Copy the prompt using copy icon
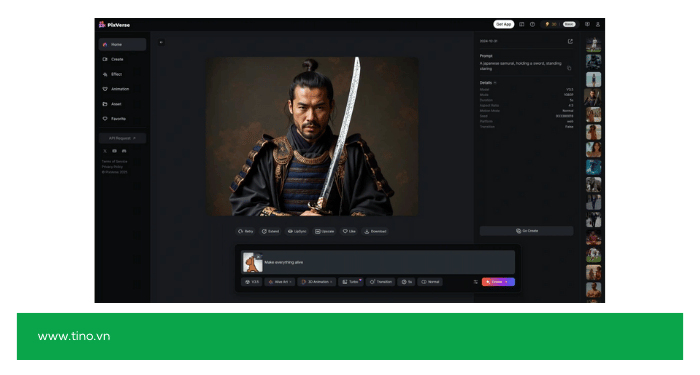700x375 pixels. tap(569, 68)
